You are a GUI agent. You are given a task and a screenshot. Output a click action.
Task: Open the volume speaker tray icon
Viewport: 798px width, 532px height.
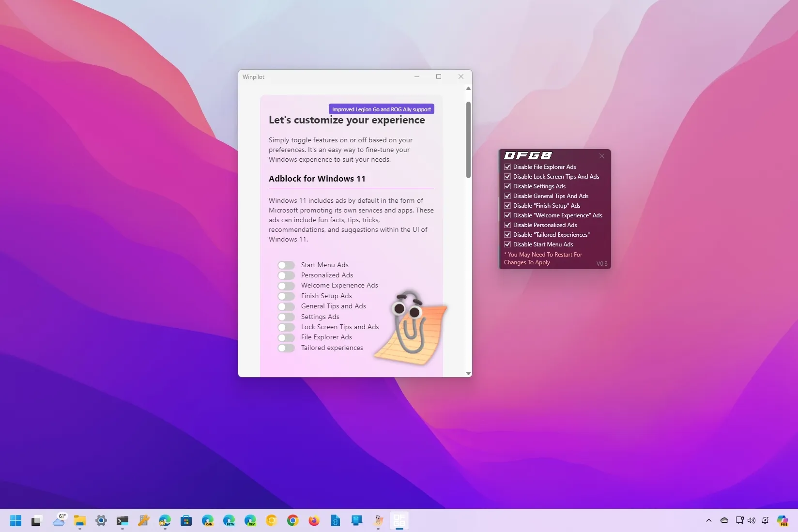click(752, 521)
